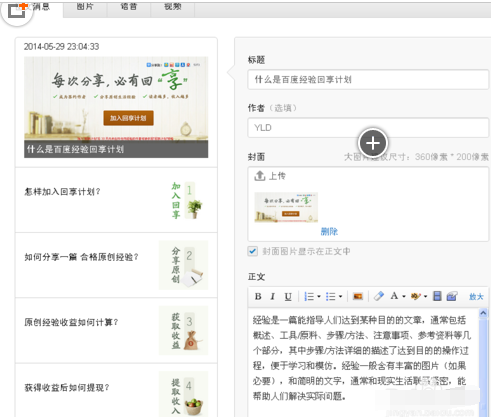491x417 pixels.
Task: Click the timestamp 2014-05-29 23:04:33
Action: [x=61, y=46]
